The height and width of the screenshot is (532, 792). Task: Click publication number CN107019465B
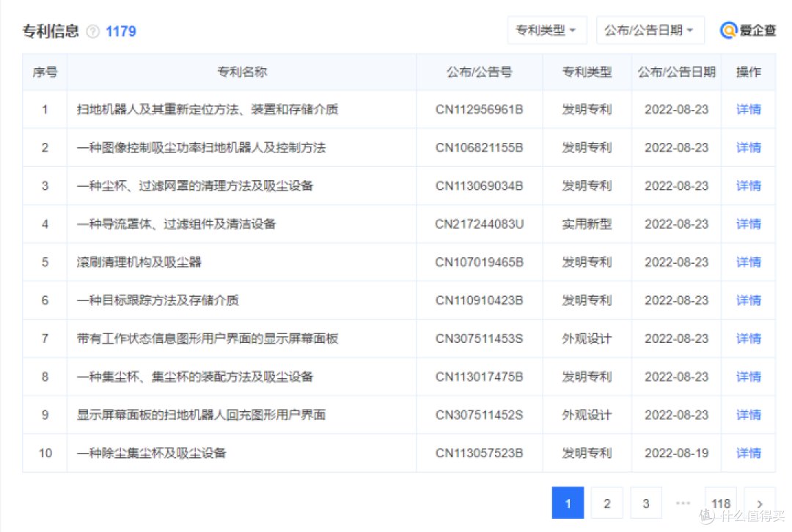(479, 262)
